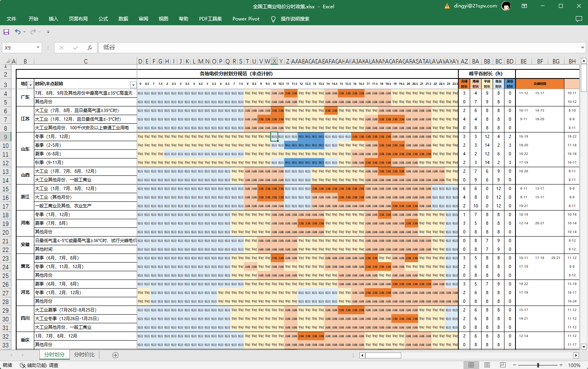The height and width of the screenshot is (369, 588).
Task: Open Insert Function fx dialog
Action: (90, 48)
